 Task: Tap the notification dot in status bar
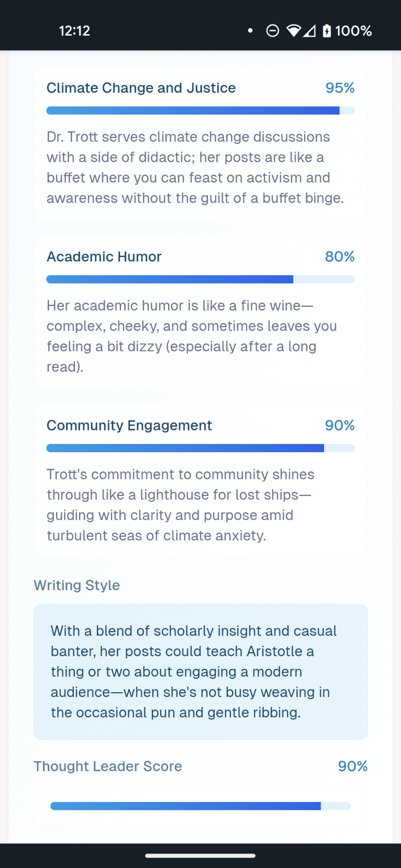pos(250,31)
